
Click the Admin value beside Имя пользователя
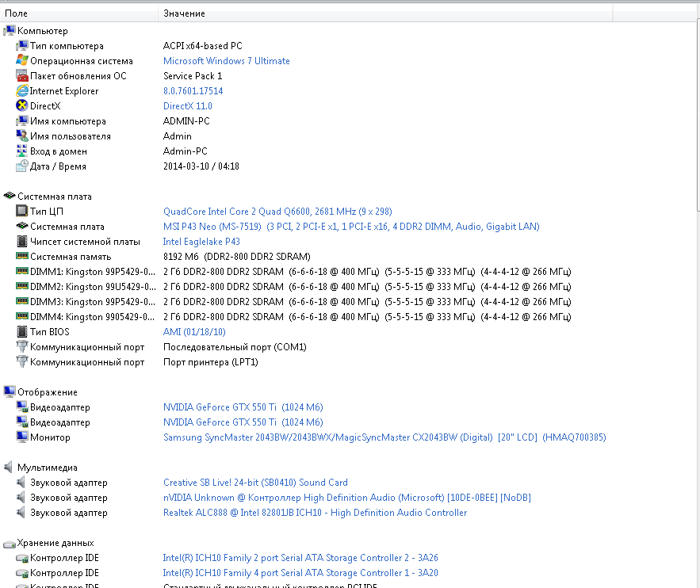(x=178, y=136)
